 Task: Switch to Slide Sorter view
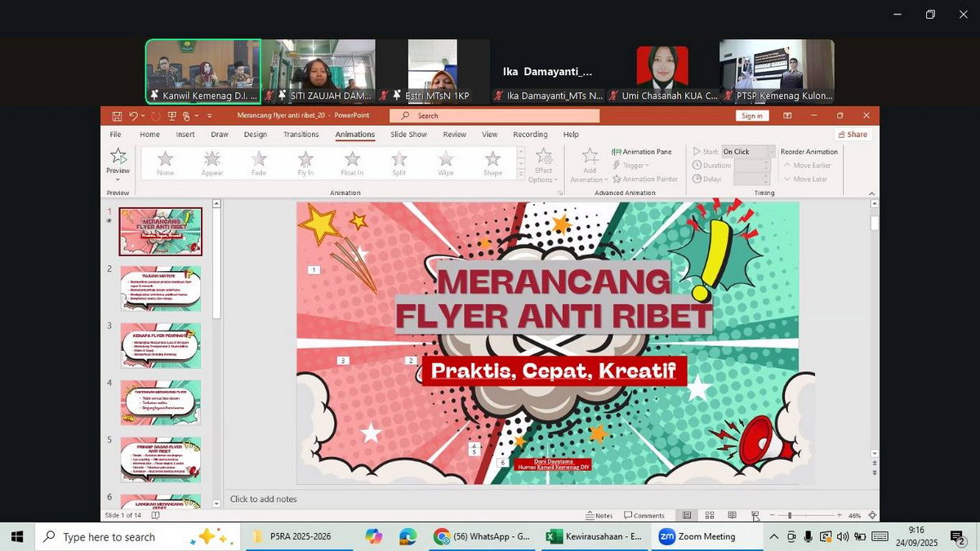click(710, 515)
